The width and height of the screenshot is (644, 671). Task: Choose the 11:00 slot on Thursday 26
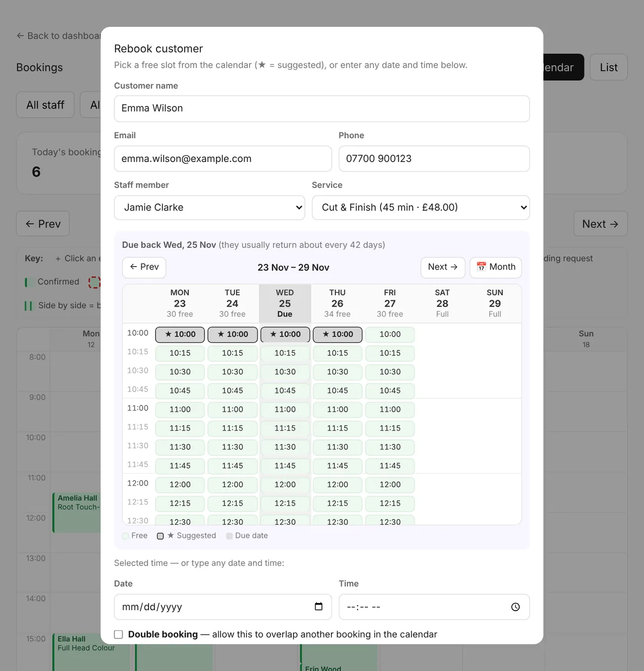[337, 409]
